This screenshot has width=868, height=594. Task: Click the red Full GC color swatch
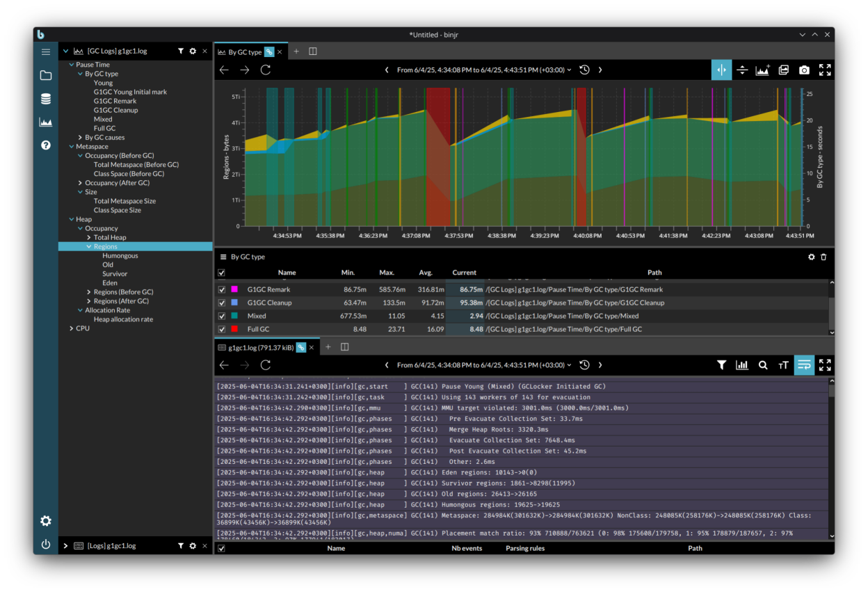point(234,329)
